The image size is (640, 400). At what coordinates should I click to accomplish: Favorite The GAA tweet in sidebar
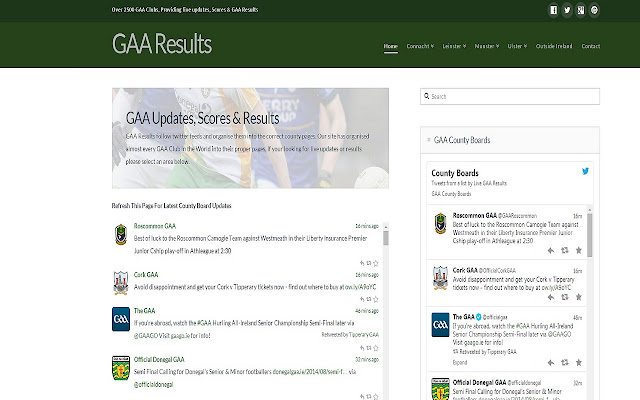pyautogui.click(x=579, y=362)
